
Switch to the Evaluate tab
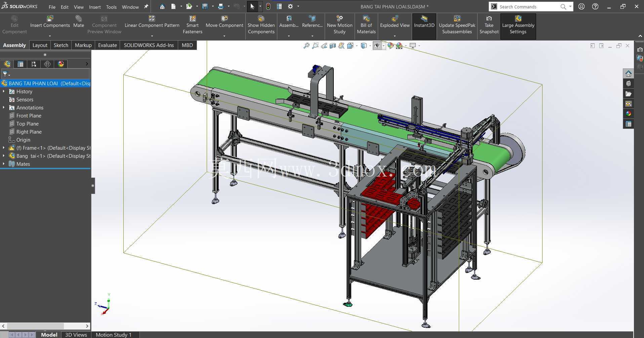(108, 45)
